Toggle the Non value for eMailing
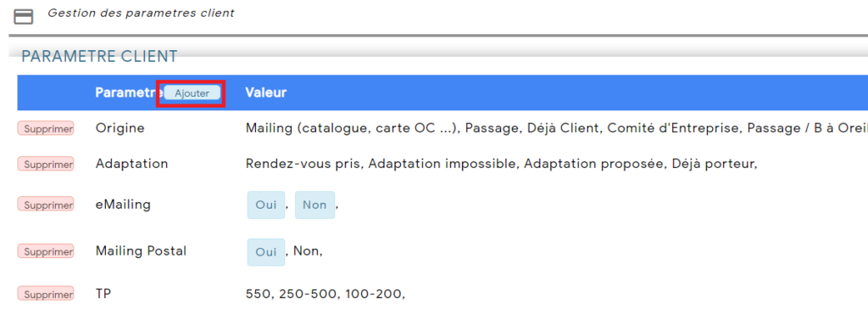The image size is (868, 309). tap(314, 205)
